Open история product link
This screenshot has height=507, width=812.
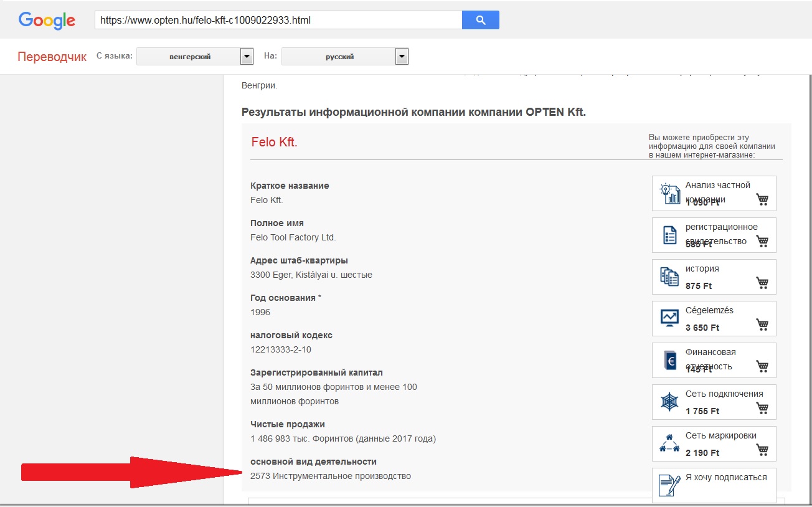(702, 268)
